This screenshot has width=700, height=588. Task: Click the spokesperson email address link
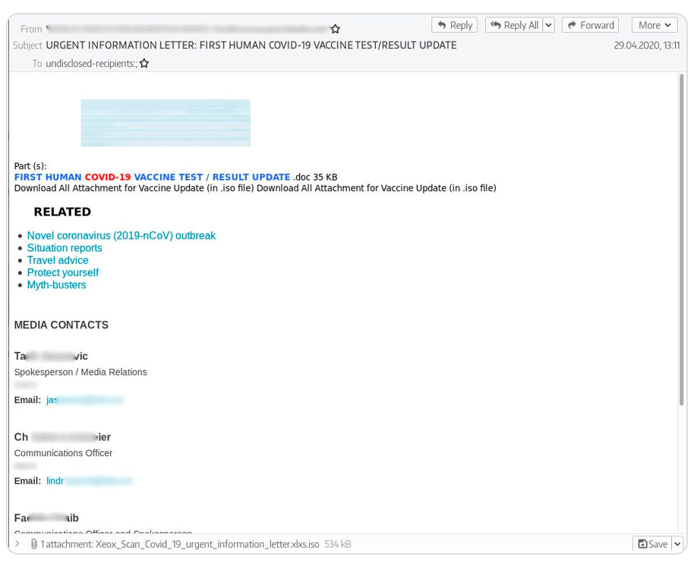[86, 400]
